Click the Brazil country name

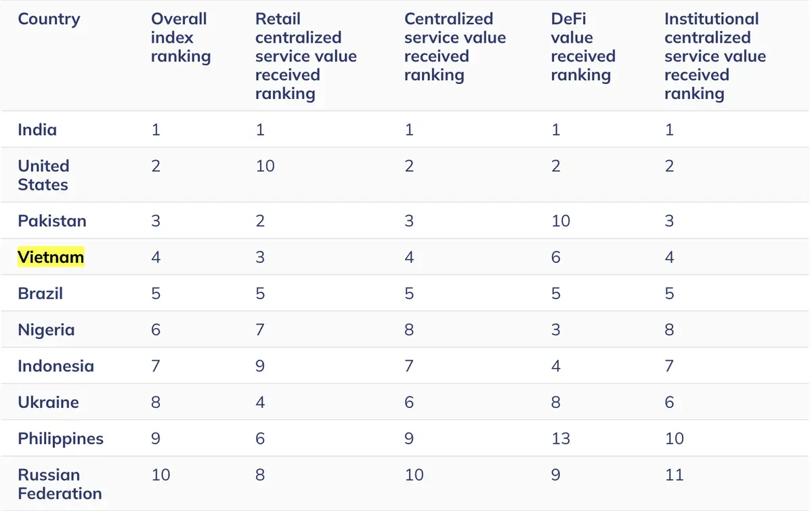tap(41, 293)
